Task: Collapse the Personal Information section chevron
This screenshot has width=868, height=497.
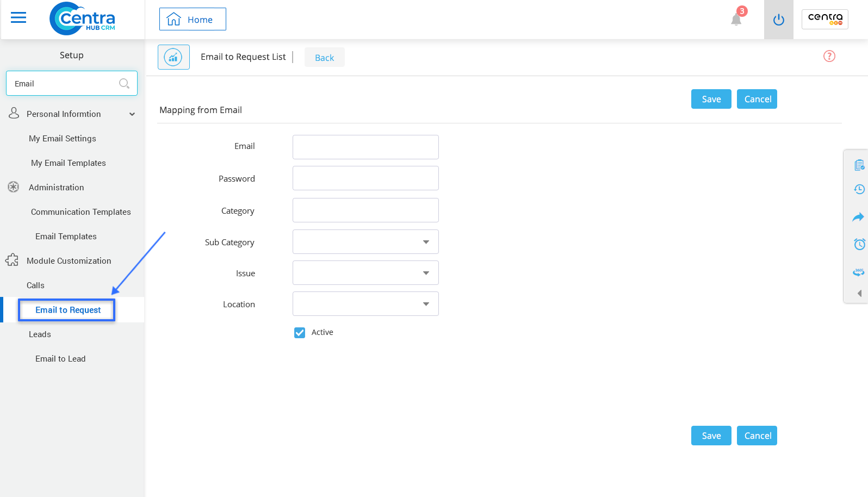Action: pos(132,114)
